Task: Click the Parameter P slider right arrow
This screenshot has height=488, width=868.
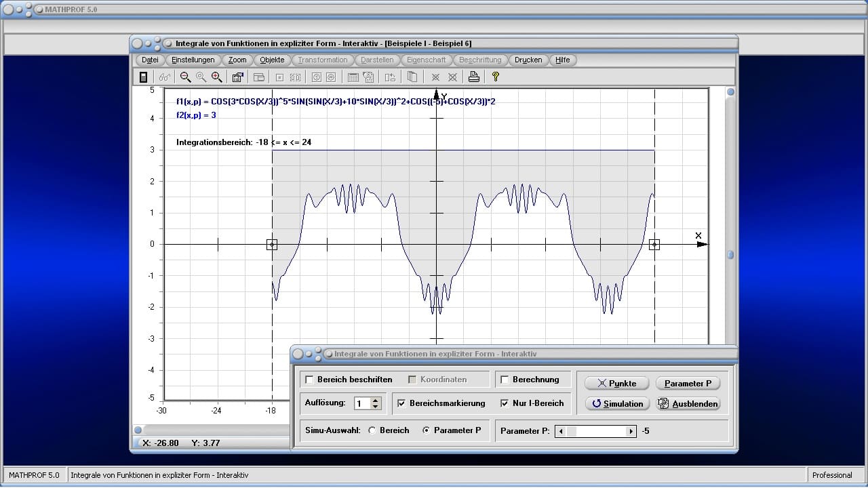Action: [631, 431]
